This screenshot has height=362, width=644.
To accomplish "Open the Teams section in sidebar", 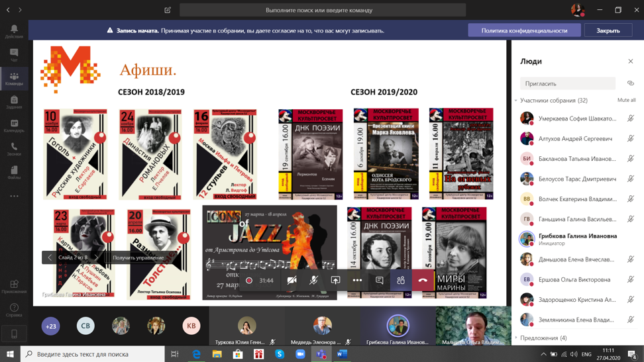I will coord(14,79).
